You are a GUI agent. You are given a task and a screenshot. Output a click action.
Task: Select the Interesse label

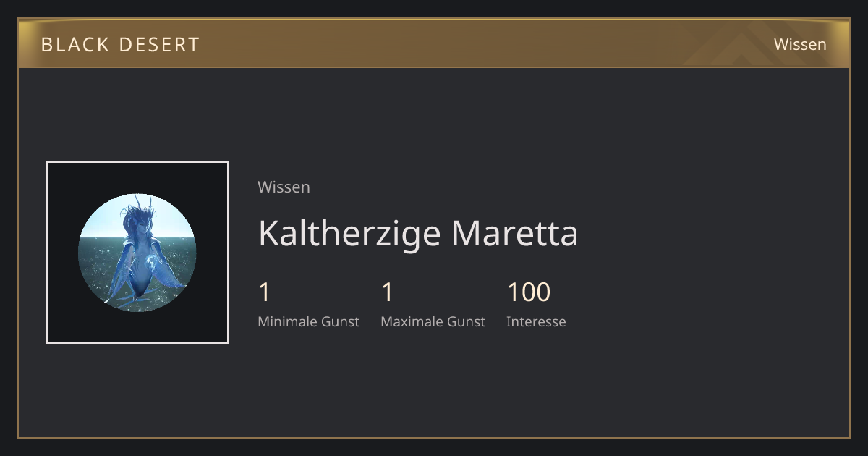click(x=536, y=321)
